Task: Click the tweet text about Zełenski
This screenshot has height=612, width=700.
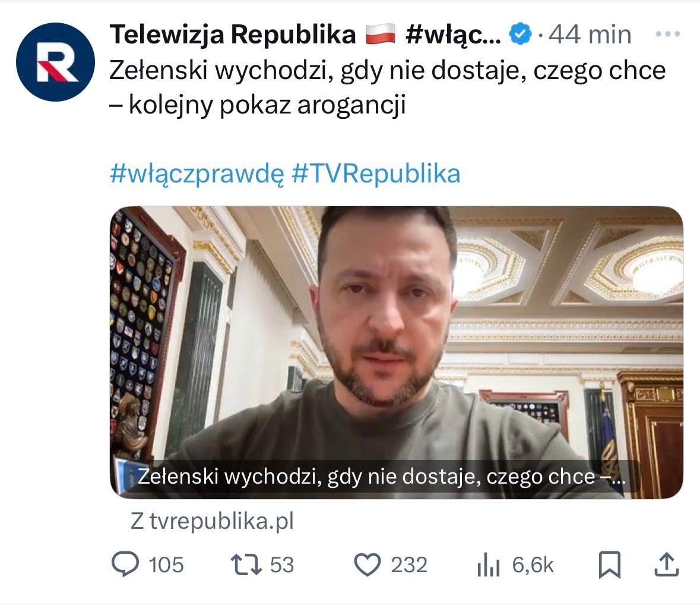Action: (388, 87)
